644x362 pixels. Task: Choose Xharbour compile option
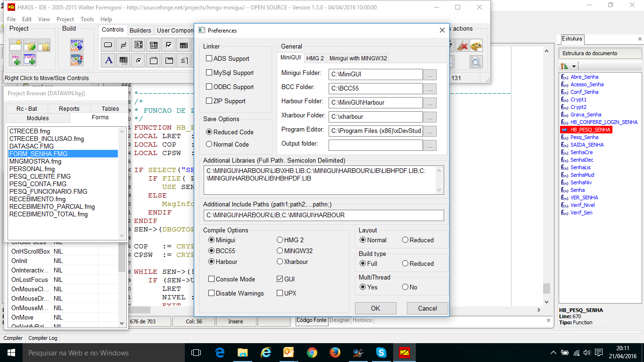[280, 262]
